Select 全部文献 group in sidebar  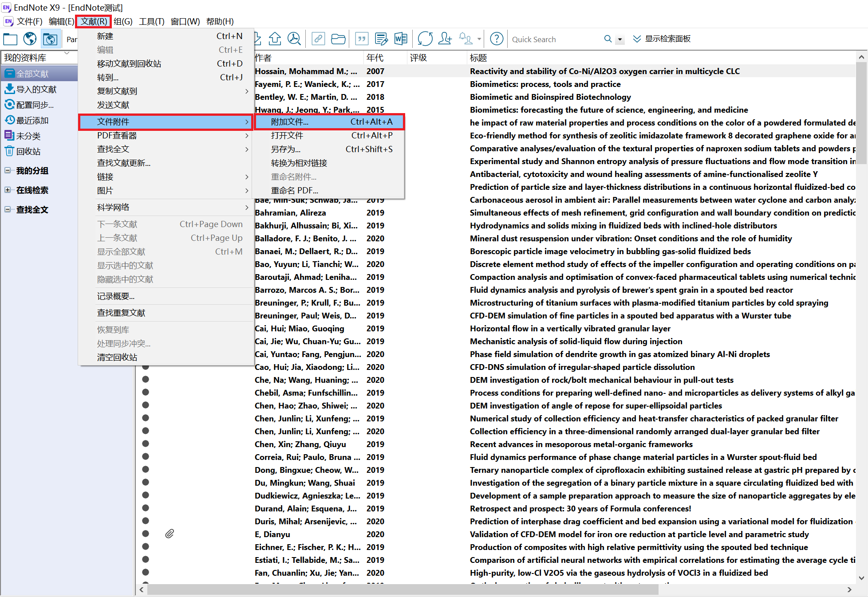(x=39, y=74)
